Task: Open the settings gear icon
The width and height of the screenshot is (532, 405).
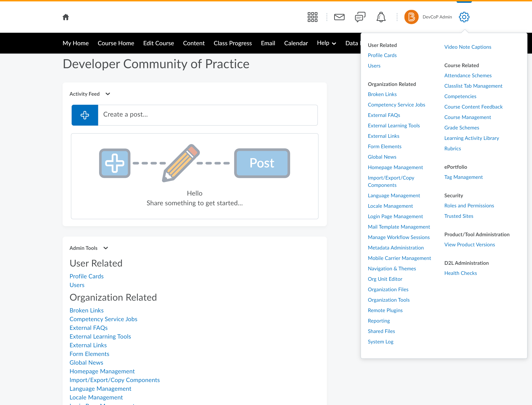Action: 464,17
